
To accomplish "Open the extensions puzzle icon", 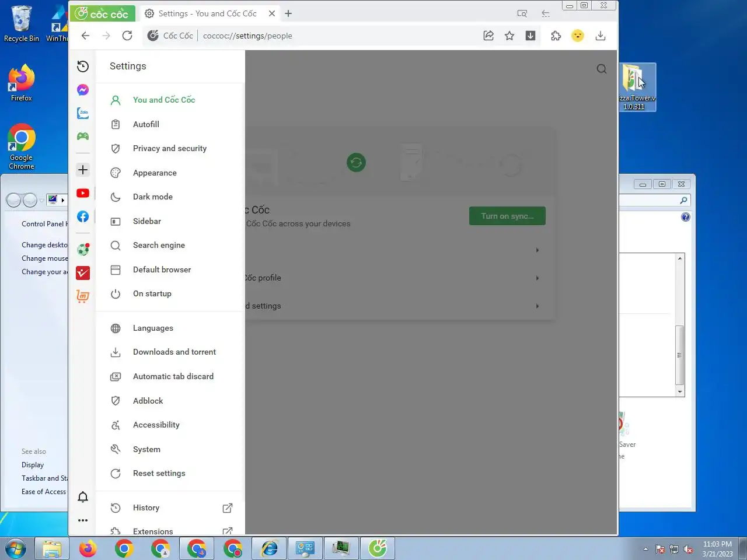I will point(556,36).
